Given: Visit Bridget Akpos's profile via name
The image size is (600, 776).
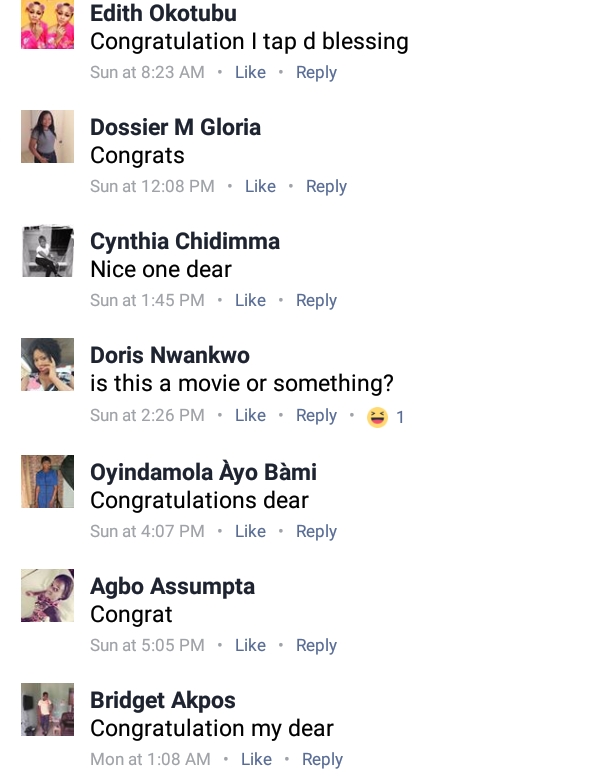Looking at the screenshot, I should tap(162, 700).
